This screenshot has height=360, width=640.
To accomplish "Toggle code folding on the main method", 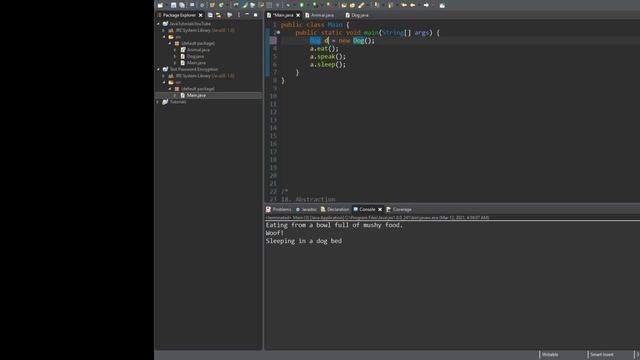I will (278, 32).
